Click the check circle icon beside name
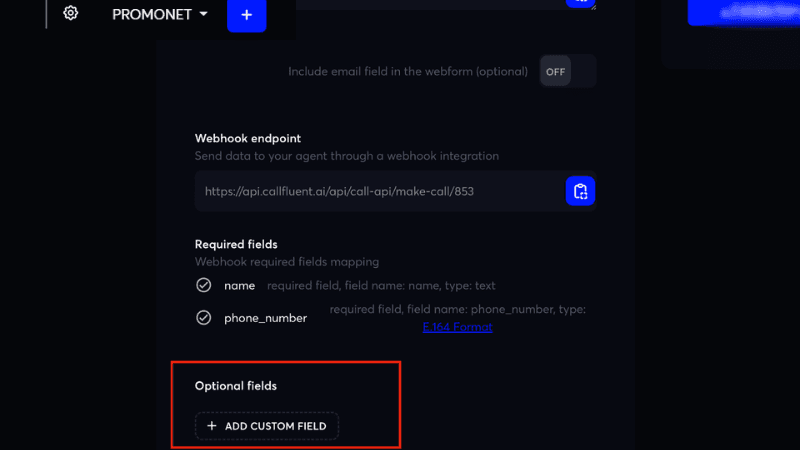 tap(204, 286)
